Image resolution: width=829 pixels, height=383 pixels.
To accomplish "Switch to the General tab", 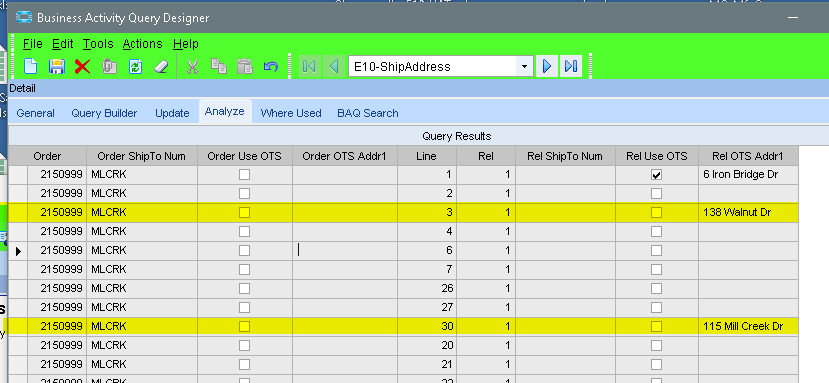I will 35,113.
